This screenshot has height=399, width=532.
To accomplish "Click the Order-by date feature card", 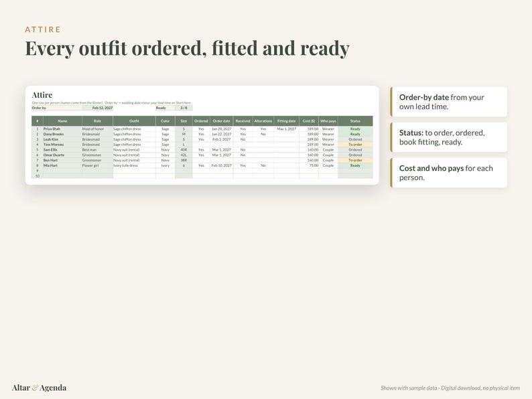I will pyautogui.click(x=448, y=102).
